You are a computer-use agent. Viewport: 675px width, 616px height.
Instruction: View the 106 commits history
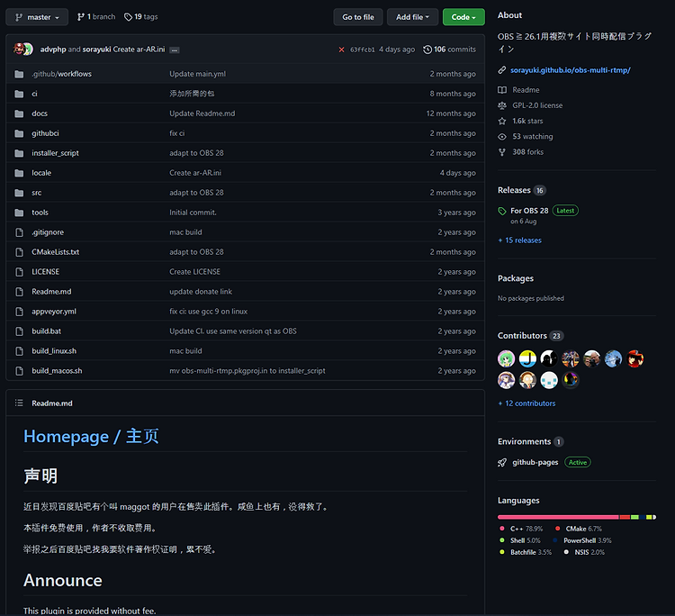pyautogui.click(x=449, y=50)
